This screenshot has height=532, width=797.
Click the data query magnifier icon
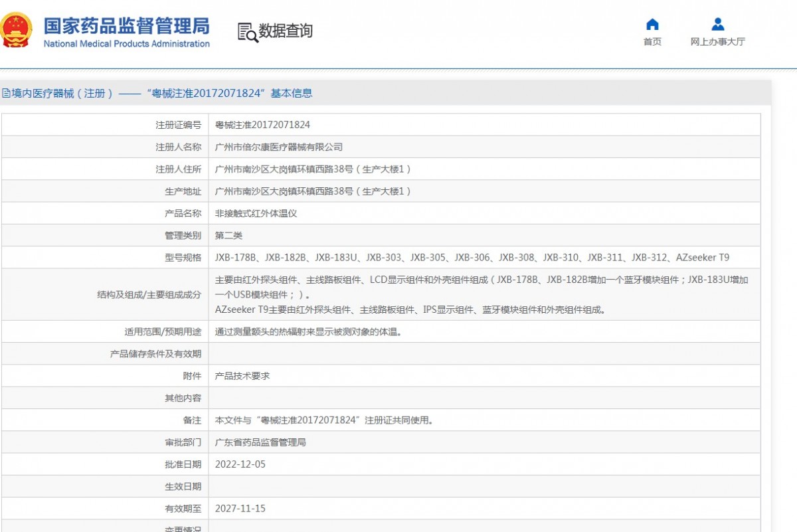coord(248,32)
